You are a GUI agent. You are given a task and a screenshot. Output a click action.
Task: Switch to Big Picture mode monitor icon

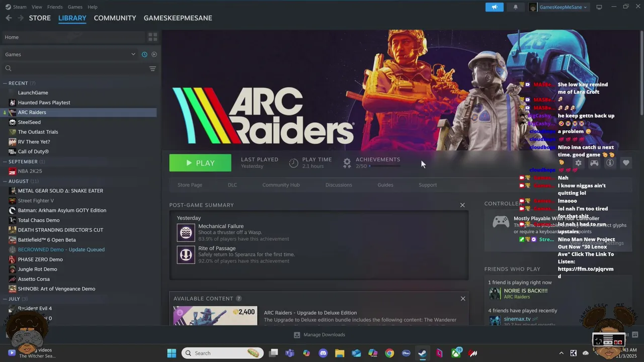[599, 7]
